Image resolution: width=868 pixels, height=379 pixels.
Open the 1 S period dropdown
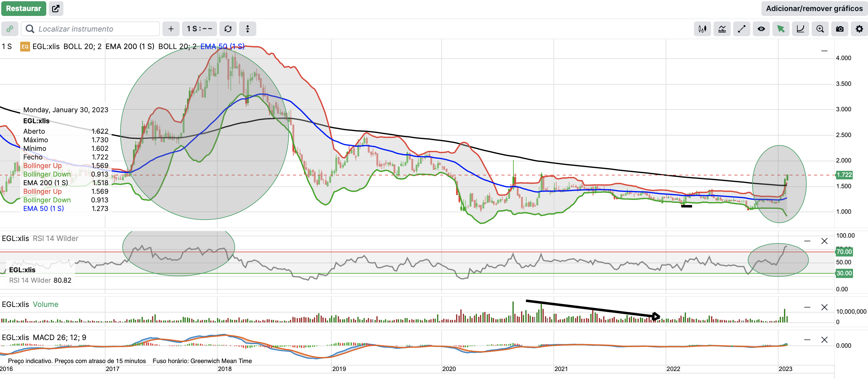click(x=200, y=29)
